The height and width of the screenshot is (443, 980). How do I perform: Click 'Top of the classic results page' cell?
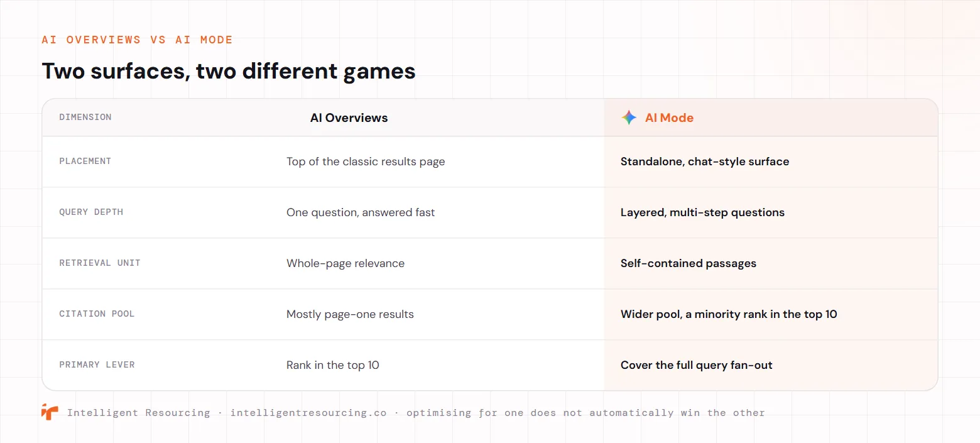(366, 161)
